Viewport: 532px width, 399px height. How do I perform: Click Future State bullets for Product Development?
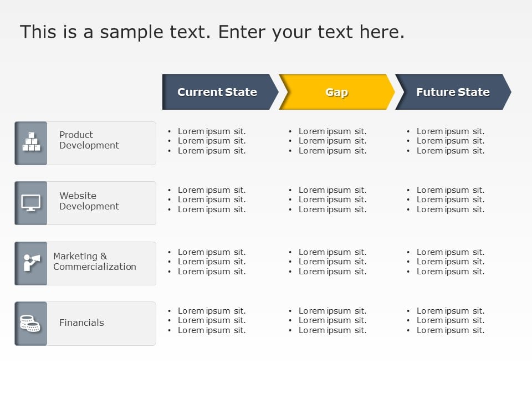(x=450, y=141)
